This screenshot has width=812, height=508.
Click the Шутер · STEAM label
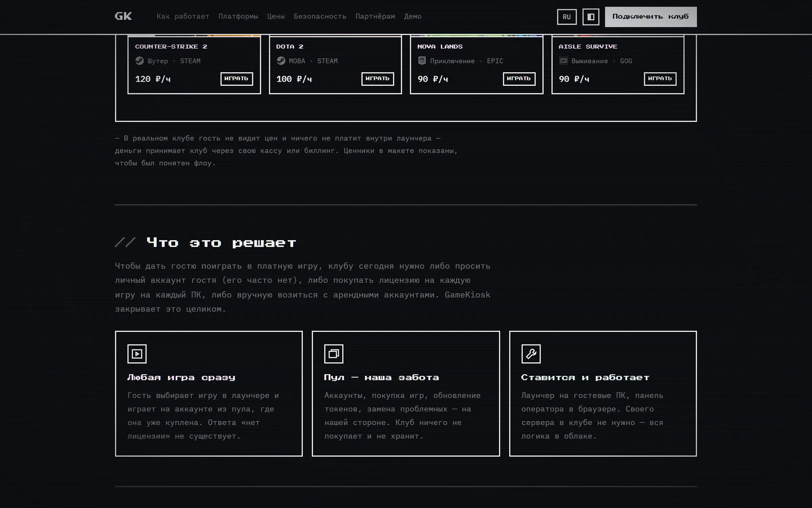[x=174, y=61]
